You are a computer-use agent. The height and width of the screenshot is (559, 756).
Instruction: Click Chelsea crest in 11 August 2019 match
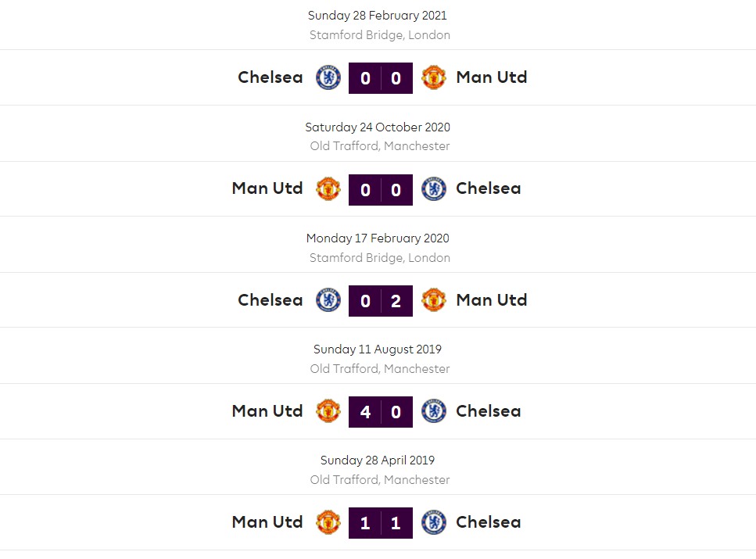click(434, 411)
